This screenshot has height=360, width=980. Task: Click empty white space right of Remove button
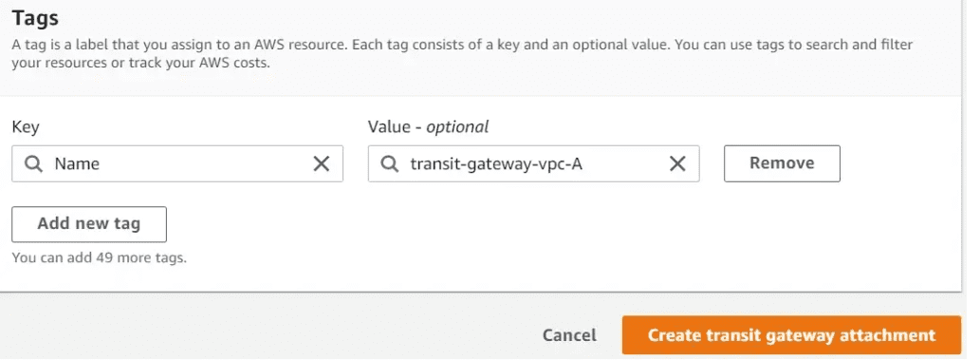[900, 164]
